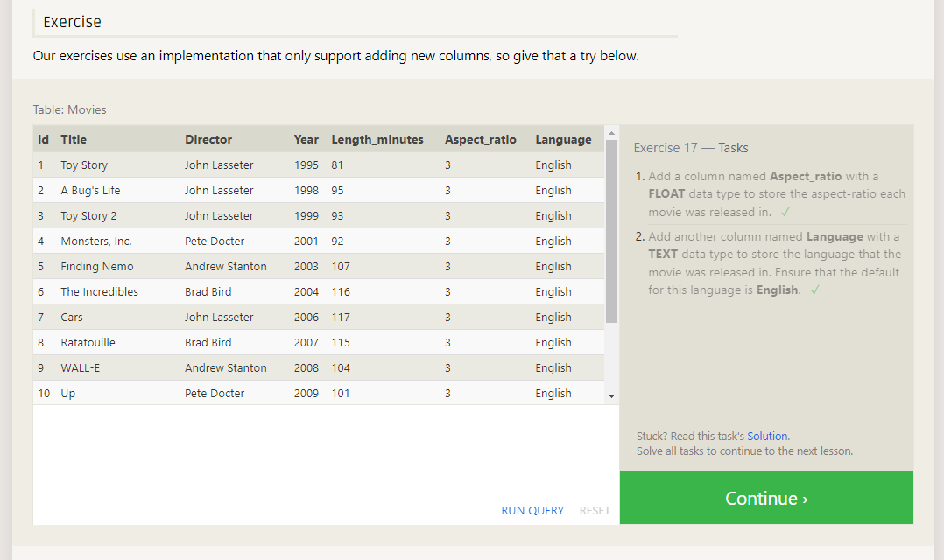The height and width of the screenshot is (560, 944).
Task: Click 'Pete Docter' in the Monsters, Inc. row
Action: click(215, 241)
